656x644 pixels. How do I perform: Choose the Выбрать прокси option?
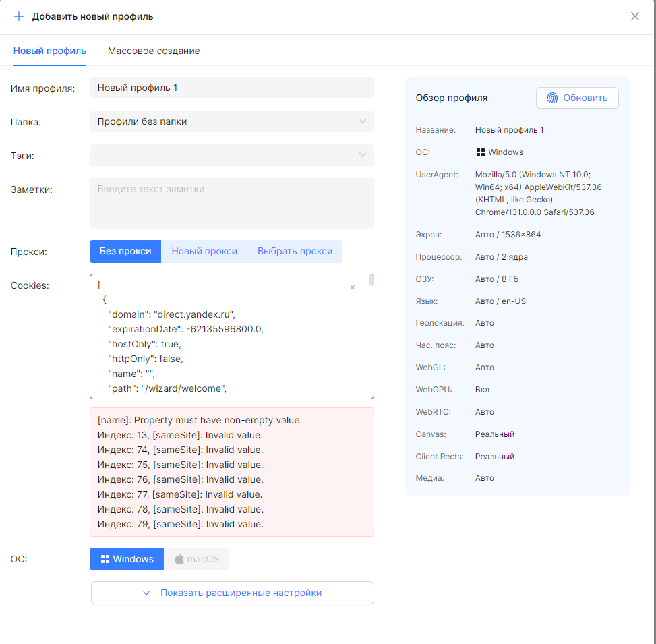[x=295, y=251]
